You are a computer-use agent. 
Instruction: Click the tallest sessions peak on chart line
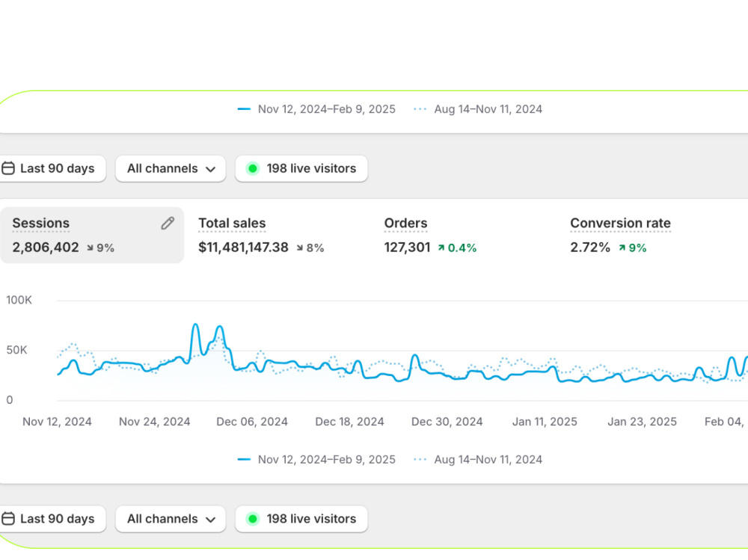coord(195,325)
